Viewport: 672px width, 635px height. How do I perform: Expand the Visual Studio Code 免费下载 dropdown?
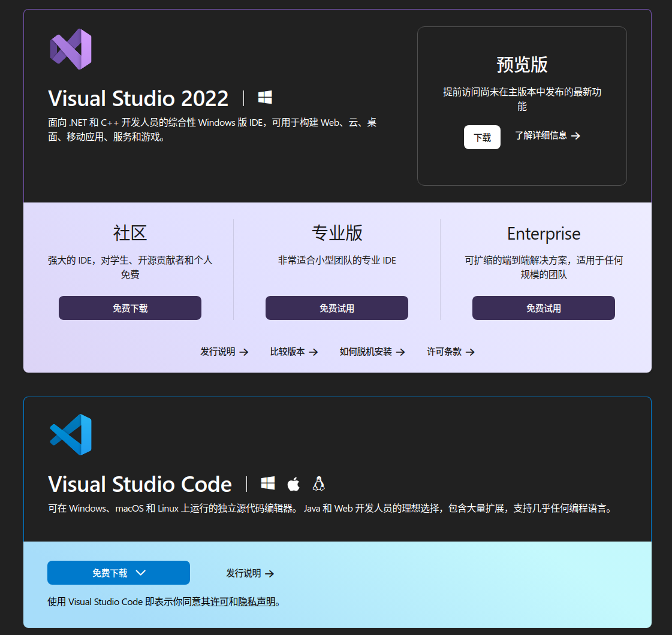[119, 573]
